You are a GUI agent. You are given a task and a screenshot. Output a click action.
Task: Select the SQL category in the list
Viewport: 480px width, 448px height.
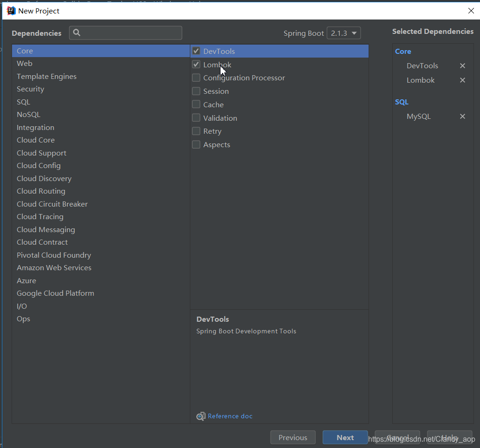click(101, 102)
